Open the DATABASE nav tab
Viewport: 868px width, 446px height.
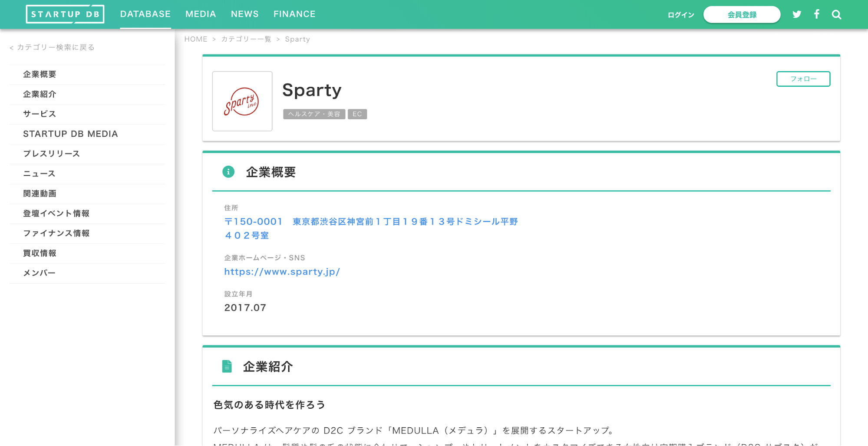coord(145,14)
